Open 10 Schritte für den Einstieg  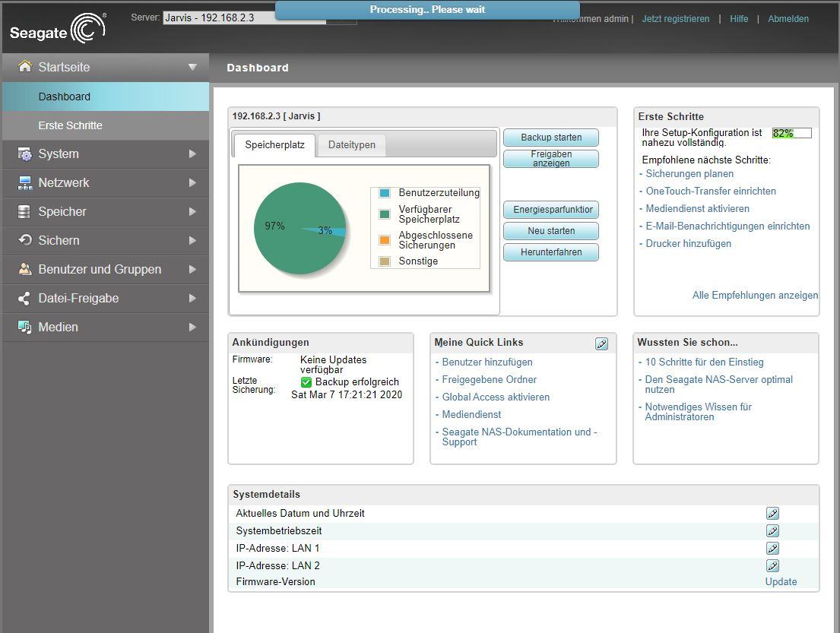[704, 362]
